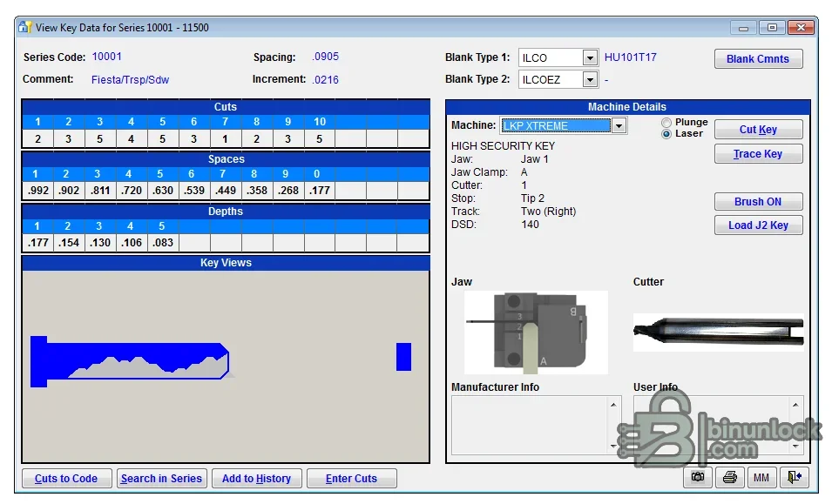Click the depth value .130
Screen dimensions: 832x504
coord(100,243)
